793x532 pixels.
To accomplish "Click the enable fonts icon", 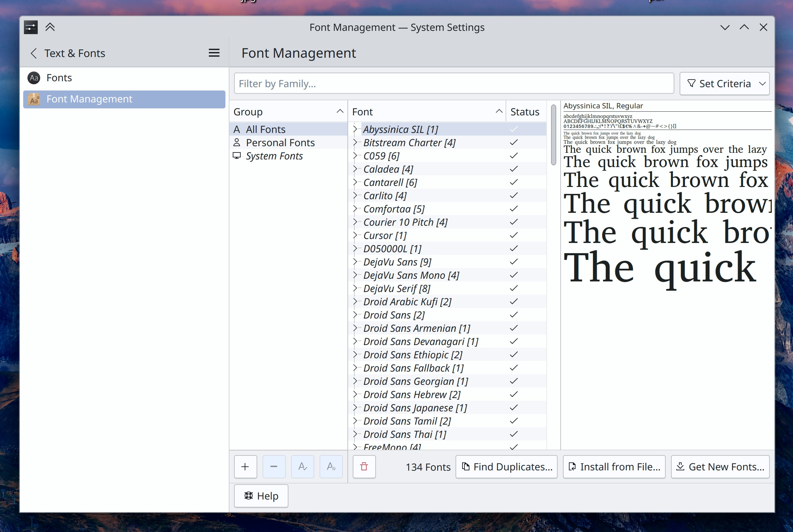I will click(x=302, y=467).
